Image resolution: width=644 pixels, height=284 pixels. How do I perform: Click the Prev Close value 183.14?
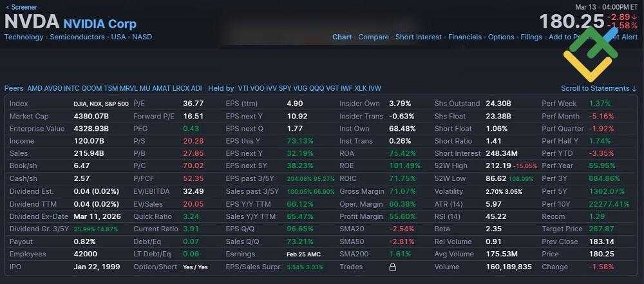pyautogui.click(x=601, y=241)
